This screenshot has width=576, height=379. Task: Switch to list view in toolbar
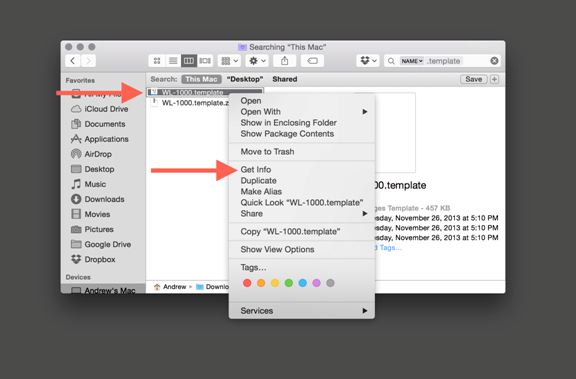pos(173,61)
